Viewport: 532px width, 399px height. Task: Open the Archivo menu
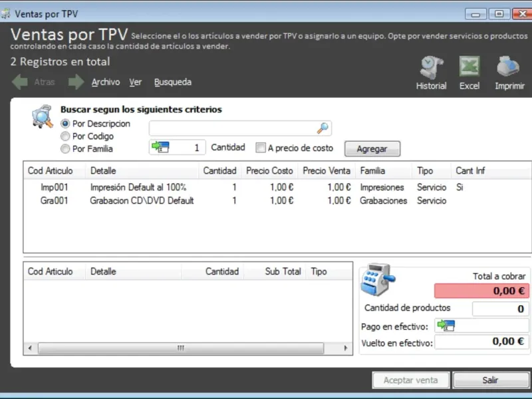click(x=106, y=82)
